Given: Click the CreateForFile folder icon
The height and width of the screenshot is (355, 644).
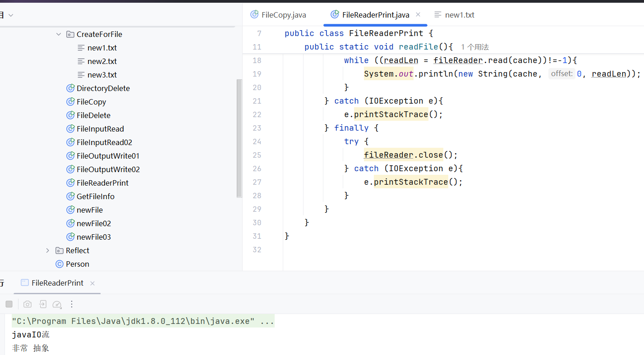Looking at the screenshot, I should point(70,34).
